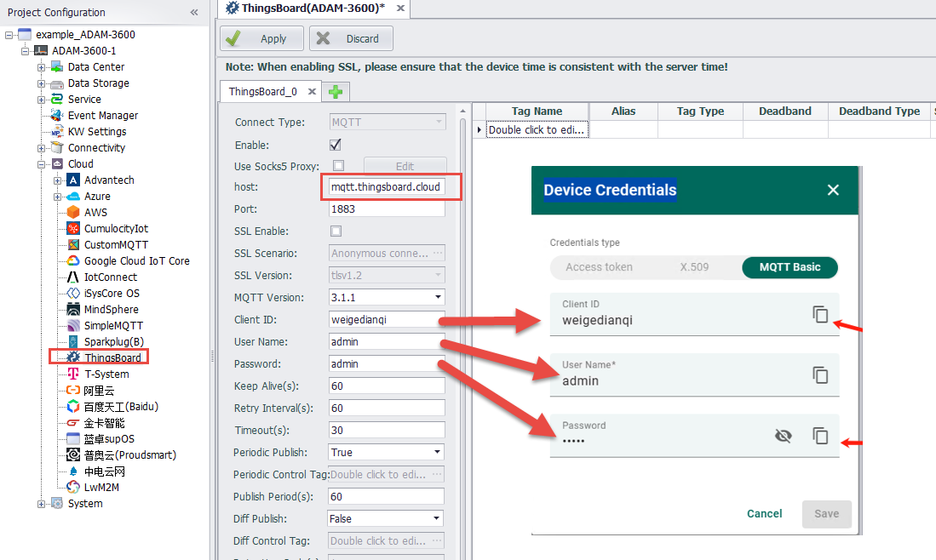Screen dimensions: 936x560
Task: Switch to the X.509 credentials tab
Action: click(694, 267)
